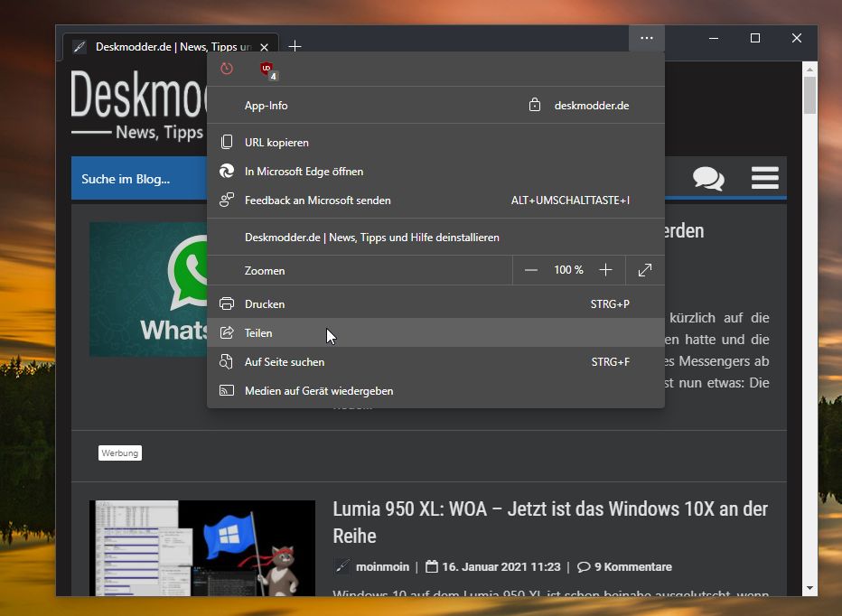Click the moinmoin author link
Viewport: 842px width, 616px height.
(382, 566)
